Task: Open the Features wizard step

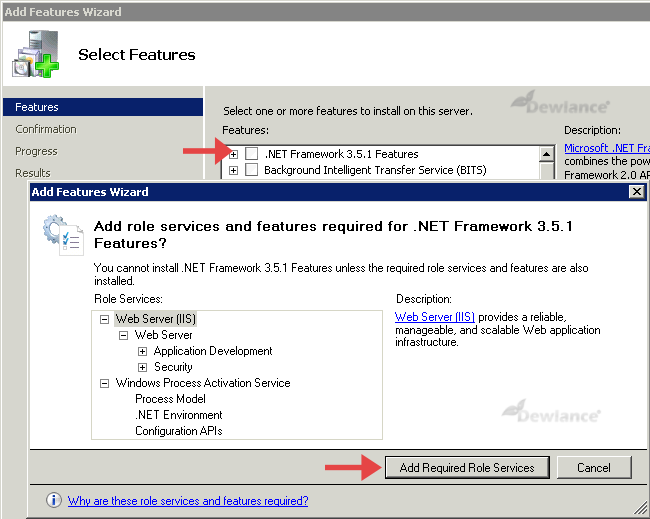Action: coord(103,107)
